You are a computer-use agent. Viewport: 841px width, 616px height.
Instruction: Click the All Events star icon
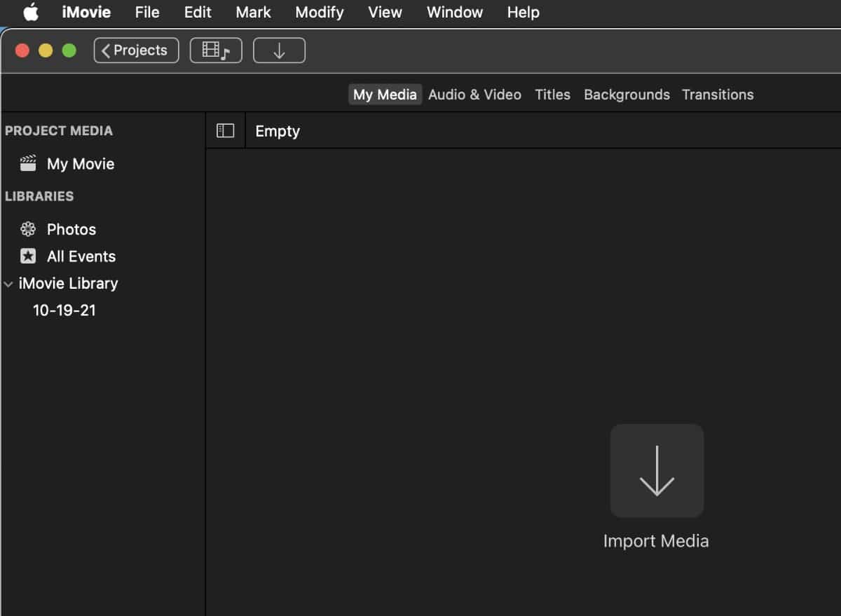28,256
